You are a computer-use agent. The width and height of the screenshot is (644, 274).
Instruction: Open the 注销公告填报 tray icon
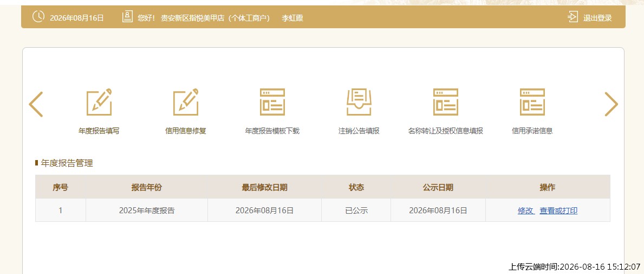[x=359, y=102]
